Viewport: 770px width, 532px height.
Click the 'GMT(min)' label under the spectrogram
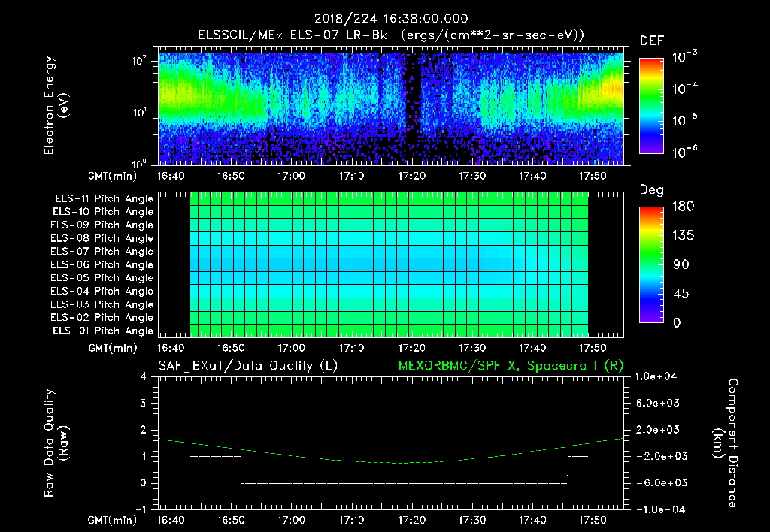113,176
